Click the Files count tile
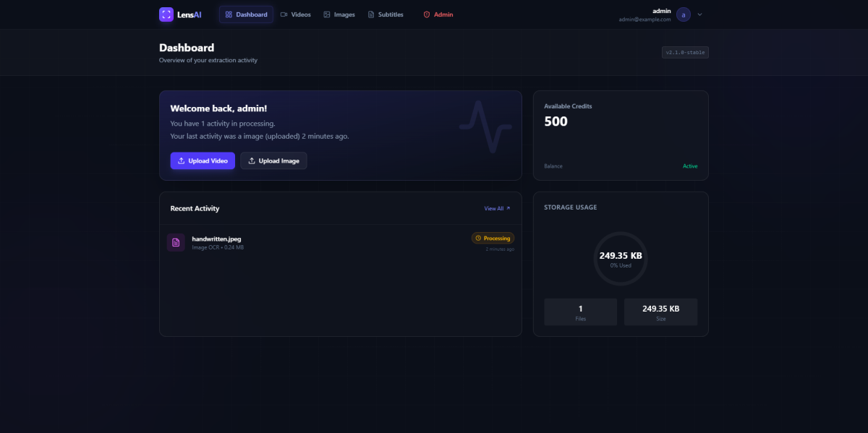Screen dimensions: 868x433 tap(580, 312)
